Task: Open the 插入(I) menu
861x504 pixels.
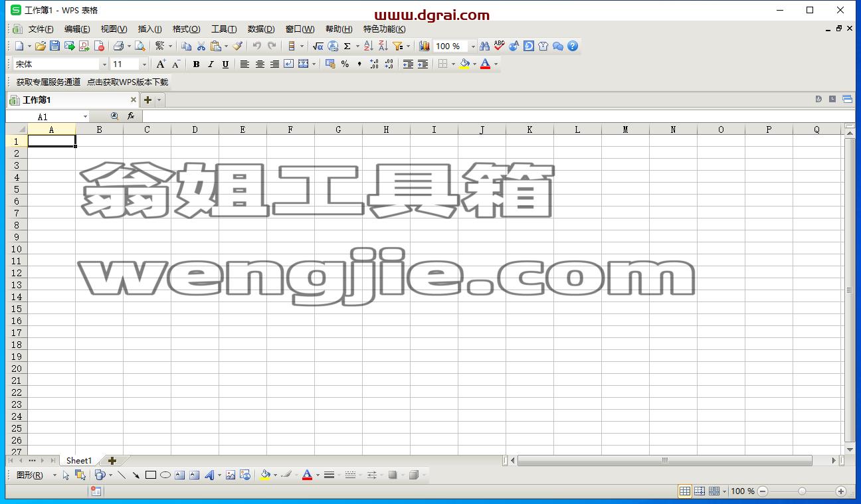Action: (x=149, y=29)
